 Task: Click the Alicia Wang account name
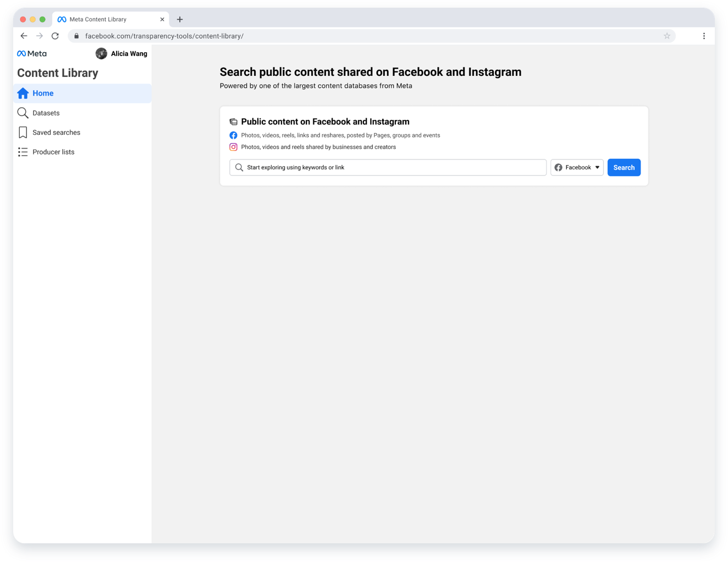(x=129, y=53)
